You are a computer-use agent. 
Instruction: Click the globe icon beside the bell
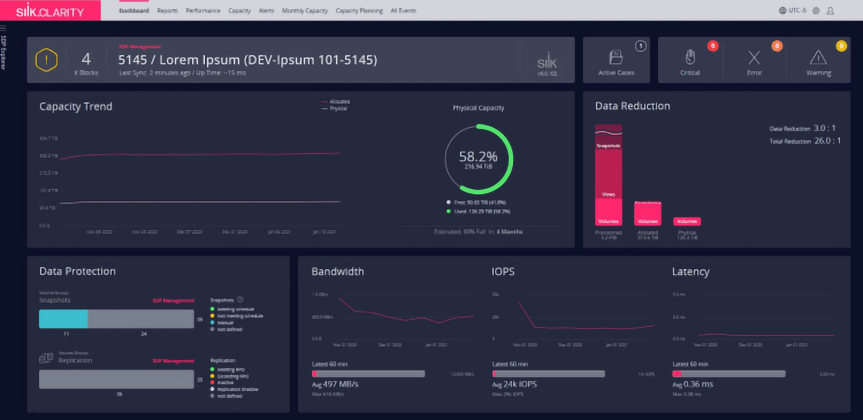pos(816,11)
